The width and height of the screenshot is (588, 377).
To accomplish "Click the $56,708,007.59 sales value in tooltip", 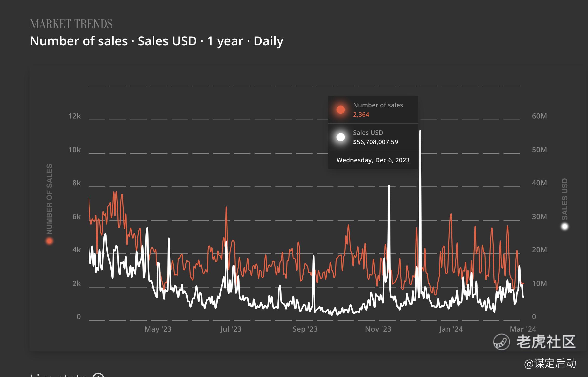I will pos(375,142).
